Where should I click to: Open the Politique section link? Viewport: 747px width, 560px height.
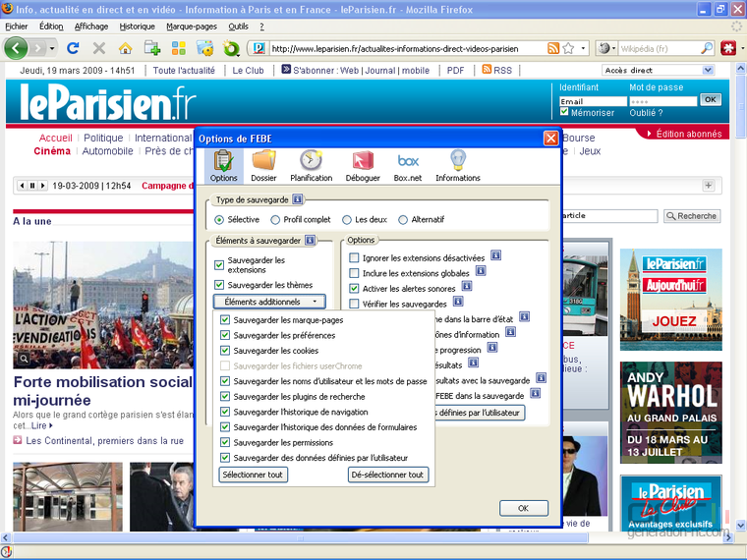(x=103, y=138)
